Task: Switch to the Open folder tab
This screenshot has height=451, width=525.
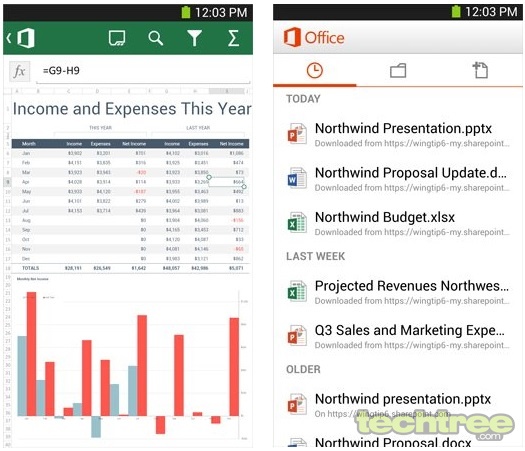Action: pos(398,71)
